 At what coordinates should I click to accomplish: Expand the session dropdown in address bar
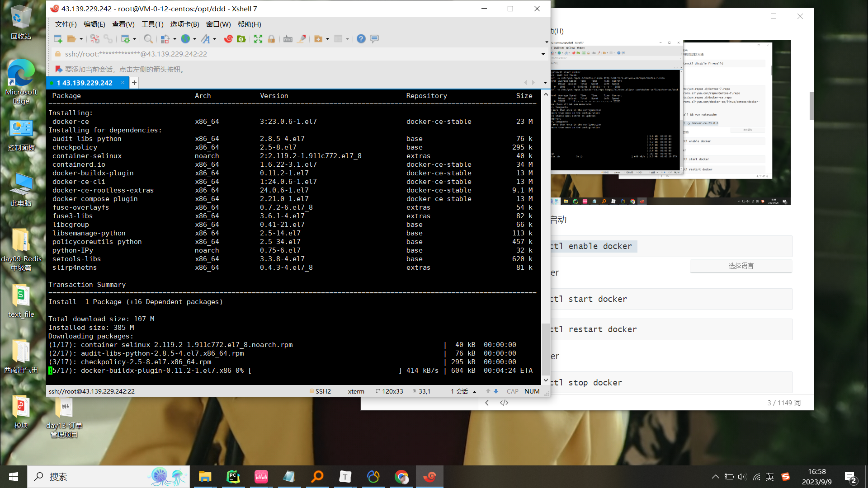pos(543,54)
